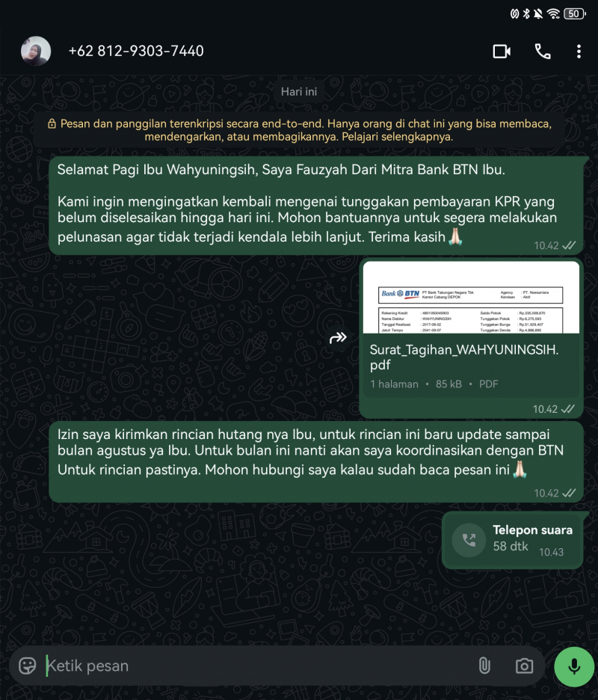Forward the PDF using the arrow icon
The height and width of the screenshot is (700, 598).
coord(338,337)
